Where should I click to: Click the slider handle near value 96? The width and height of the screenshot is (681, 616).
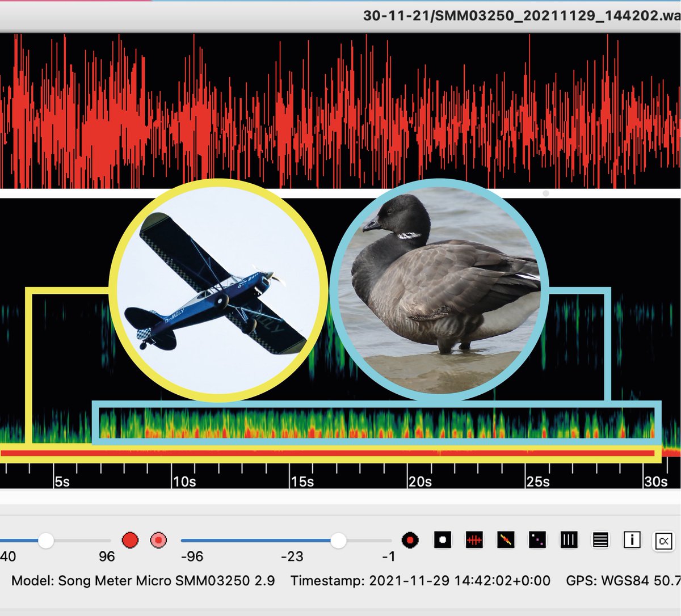pos(46,541)
